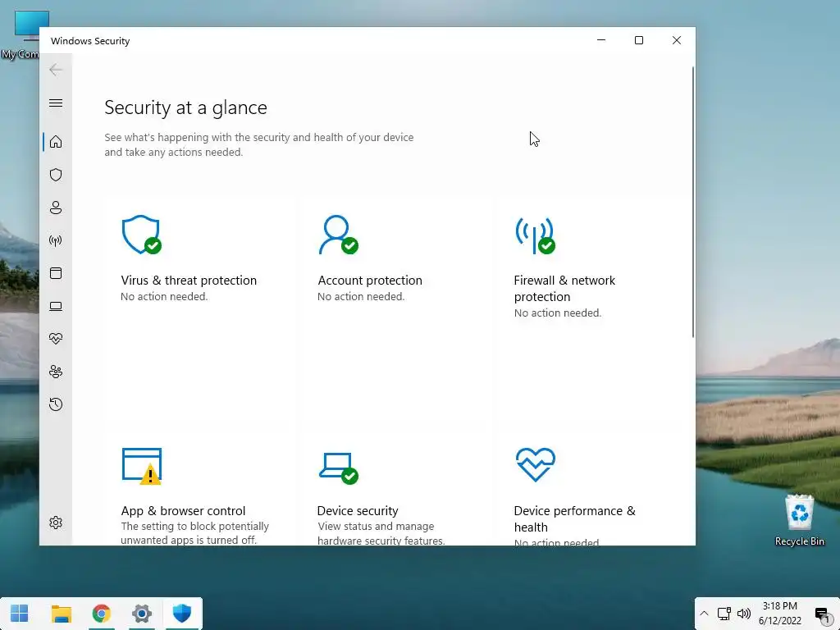Open Firewall & network antenna icon in sidebar
The image size is (840, 630).
click(56, 240)
